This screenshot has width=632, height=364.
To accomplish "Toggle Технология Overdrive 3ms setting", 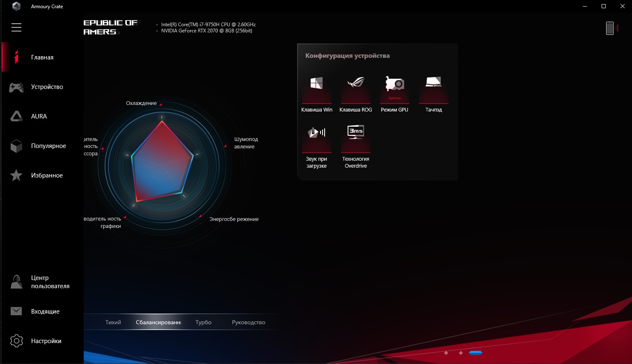I will click(355, 138).
